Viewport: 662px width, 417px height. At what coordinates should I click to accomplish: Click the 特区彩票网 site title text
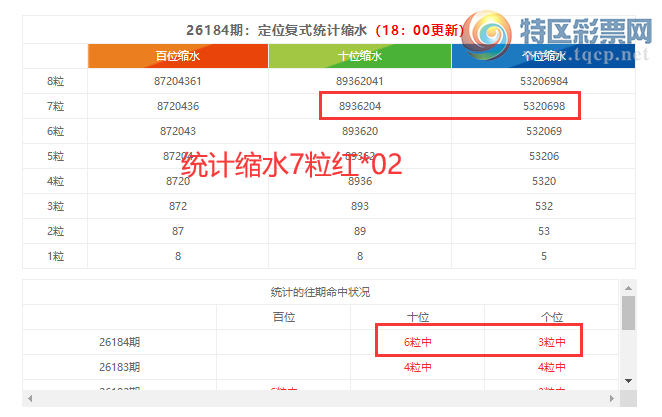[586, 31]
